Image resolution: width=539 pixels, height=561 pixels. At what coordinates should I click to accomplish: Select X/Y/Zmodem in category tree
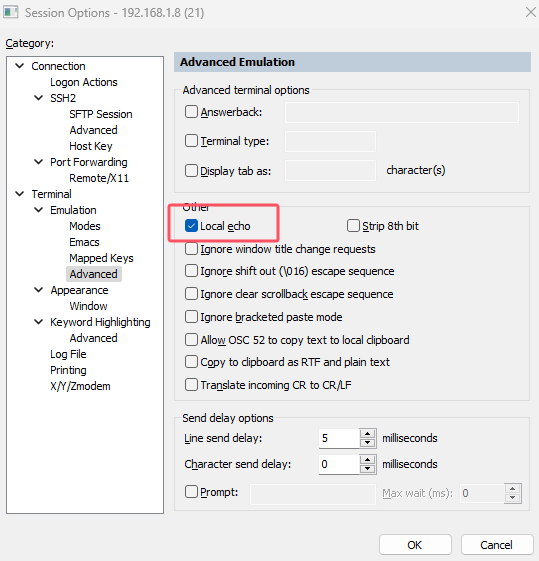coord(80,386)
